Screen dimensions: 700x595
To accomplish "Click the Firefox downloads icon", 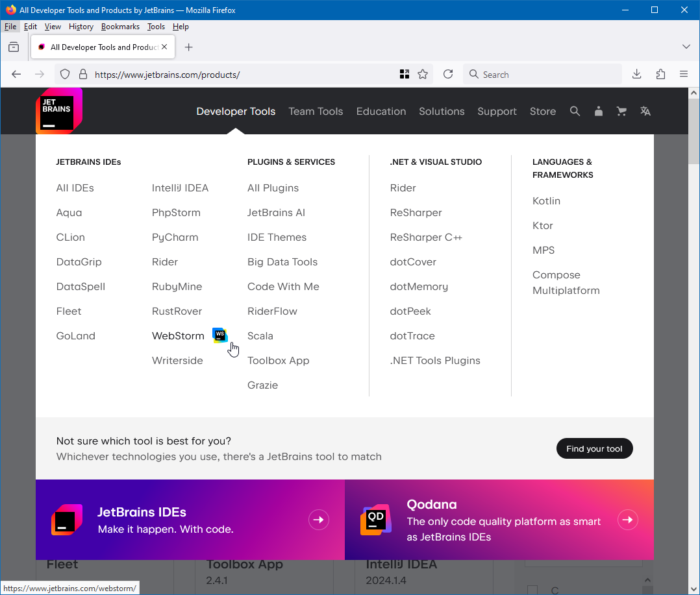I will pos(636,74).
